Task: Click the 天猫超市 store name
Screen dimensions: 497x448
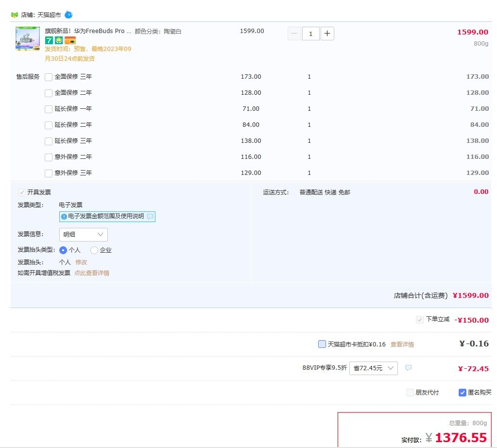Action: [49, 15]
